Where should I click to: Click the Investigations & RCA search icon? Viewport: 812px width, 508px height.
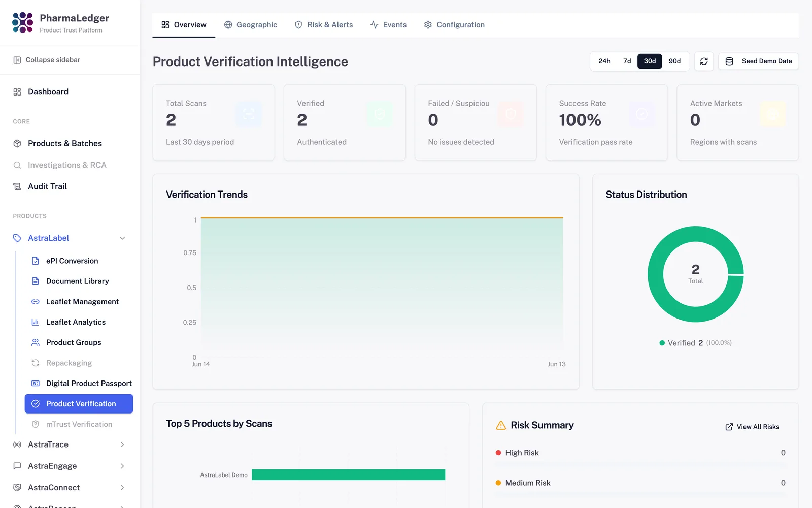click(x=17, y=165)
